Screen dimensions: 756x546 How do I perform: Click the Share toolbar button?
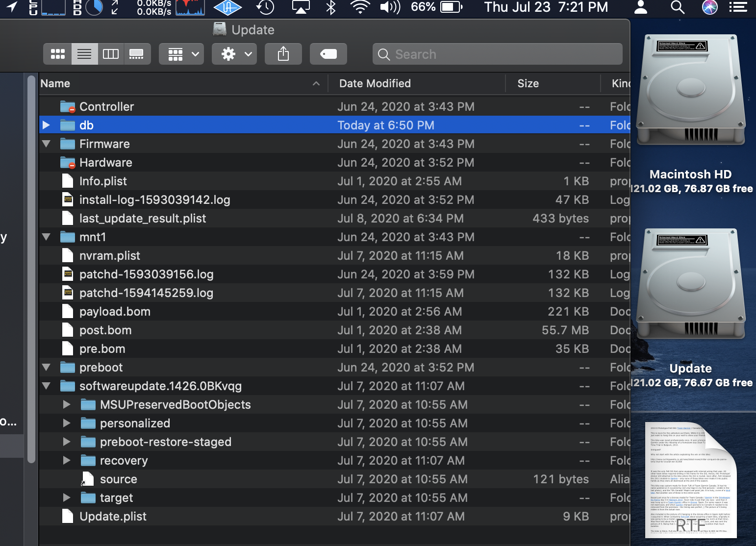[283, 54]
